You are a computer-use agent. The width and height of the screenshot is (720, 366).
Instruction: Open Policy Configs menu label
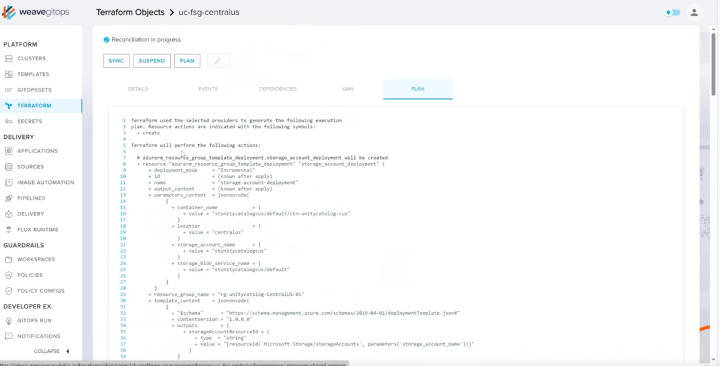41,291
